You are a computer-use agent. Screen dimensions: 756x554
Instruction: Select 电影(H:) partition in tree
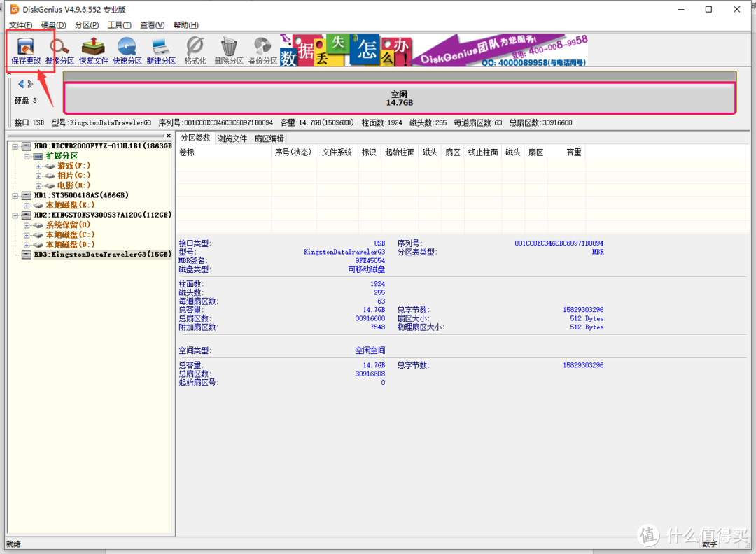click(73, 185)
